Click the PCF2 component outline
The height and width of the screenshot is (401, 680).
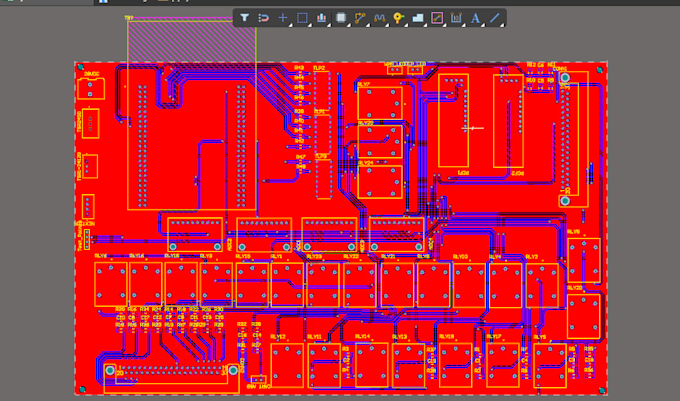pos(508,121)
